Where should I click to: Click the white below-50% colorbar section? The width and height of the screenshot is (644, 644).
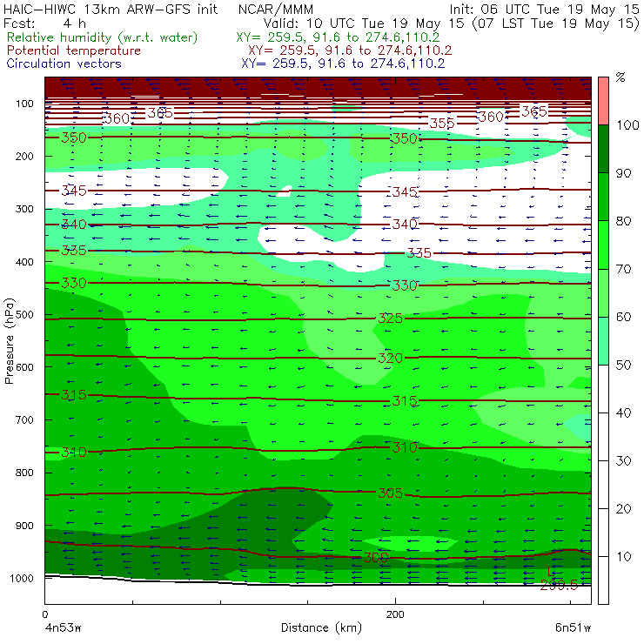pos(603,485)
